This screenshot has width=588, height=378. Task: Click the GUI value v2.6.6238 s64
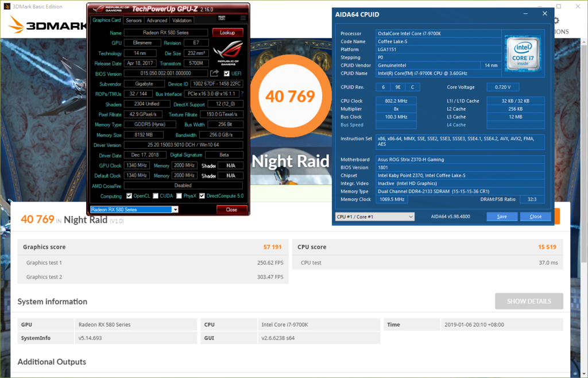pos(278,338)
